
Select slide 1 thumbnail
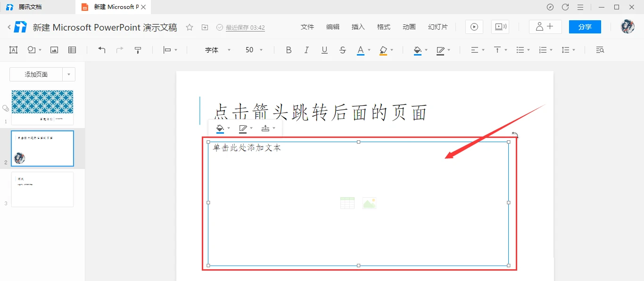42,107
